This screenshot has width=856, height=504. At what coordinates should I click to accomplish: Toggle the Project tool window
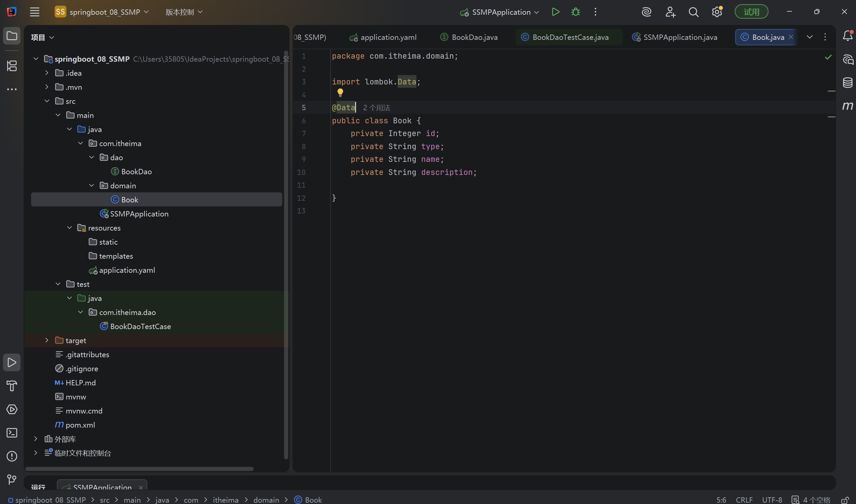[x=12, y=36]
